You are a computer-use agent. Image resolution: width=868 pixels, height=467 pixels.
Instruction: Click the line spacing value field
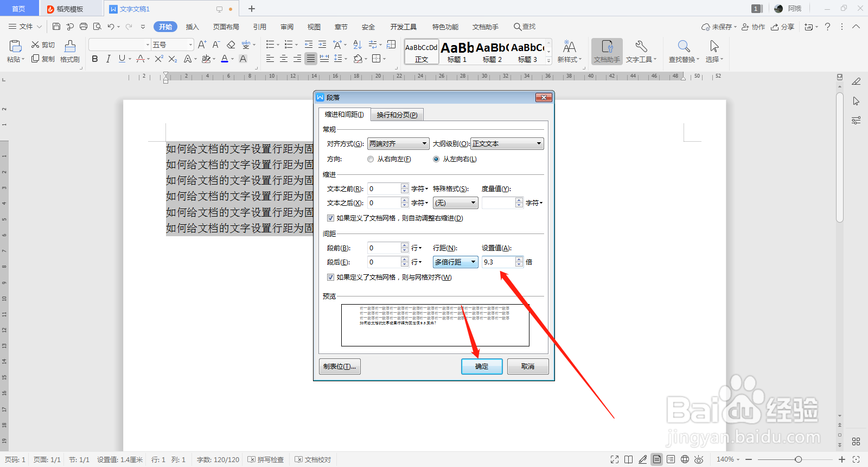point(499,262)
